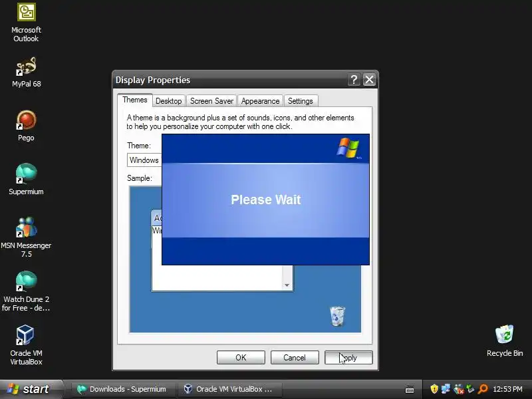The width and height of the screenshot is (532, 399).
Task: Switch to the Settings tab
Action: (301, 101)
